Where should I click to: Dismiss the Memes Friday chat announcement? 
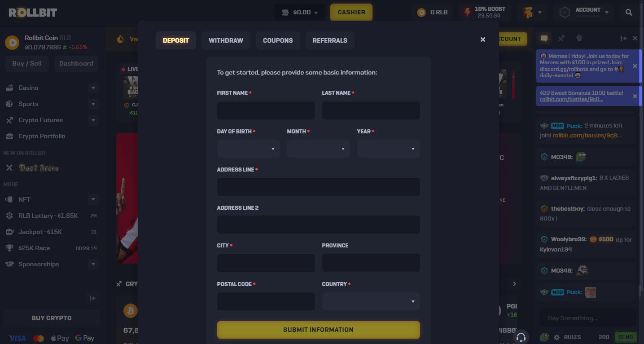pos(635,66)
